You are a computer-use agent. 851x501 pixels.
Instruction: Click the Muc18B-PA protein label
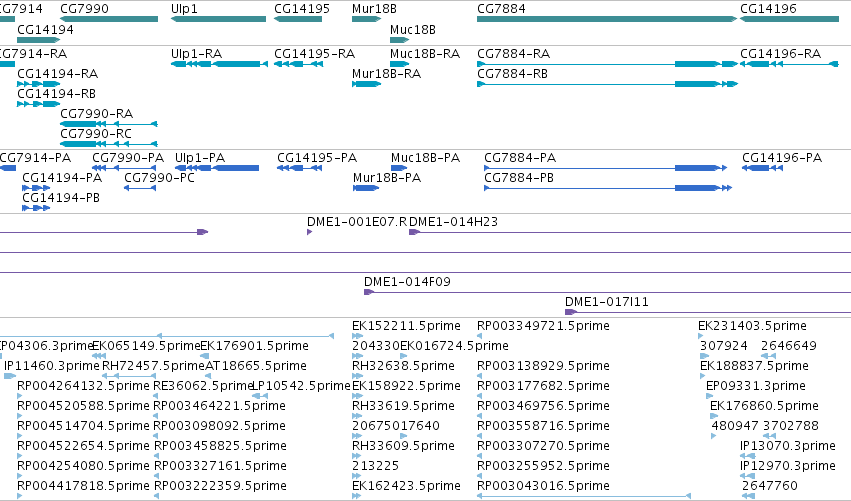tap(426, 158)
